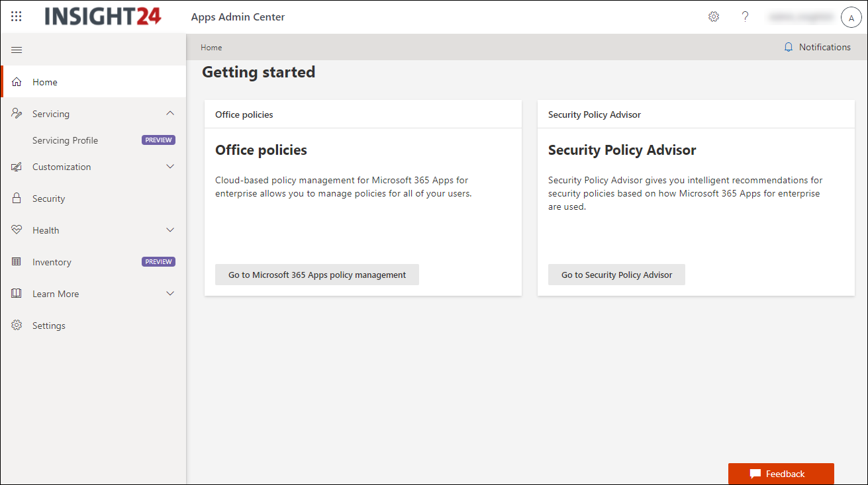Open the Feedback button
Screen dimensions: 868x485
[x=781, y=474]
